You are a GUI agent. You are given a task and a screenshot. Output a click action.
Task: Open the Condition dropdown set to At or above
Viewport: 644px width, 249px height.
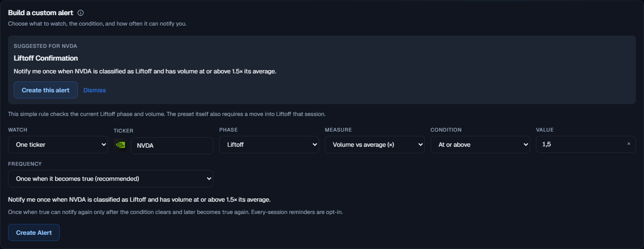(480, 144)
